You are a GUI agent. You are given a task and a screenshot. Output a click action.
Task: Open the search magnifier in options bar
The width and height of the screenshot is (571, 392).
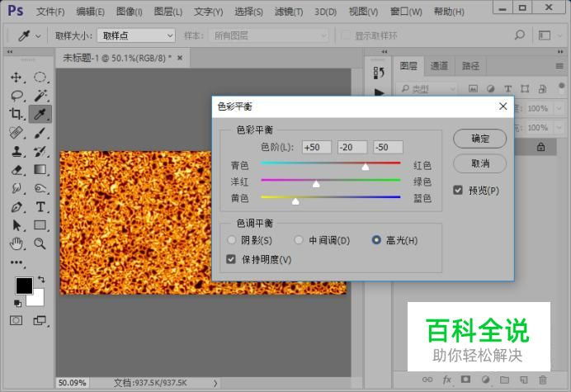[520, 35]
